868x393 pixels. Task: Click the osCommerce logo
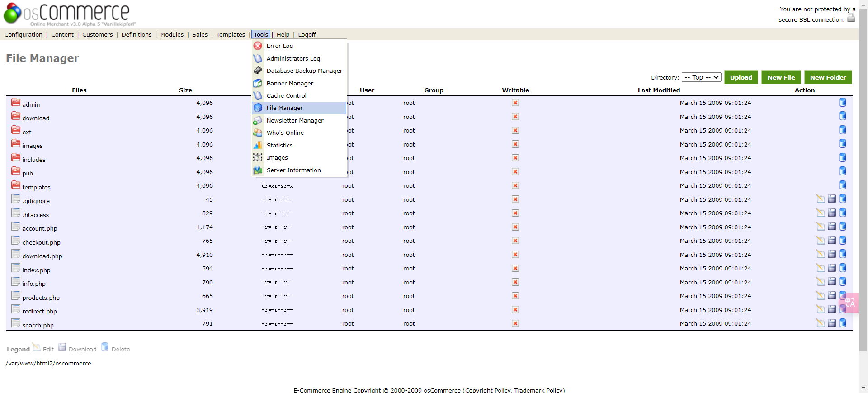70,14
